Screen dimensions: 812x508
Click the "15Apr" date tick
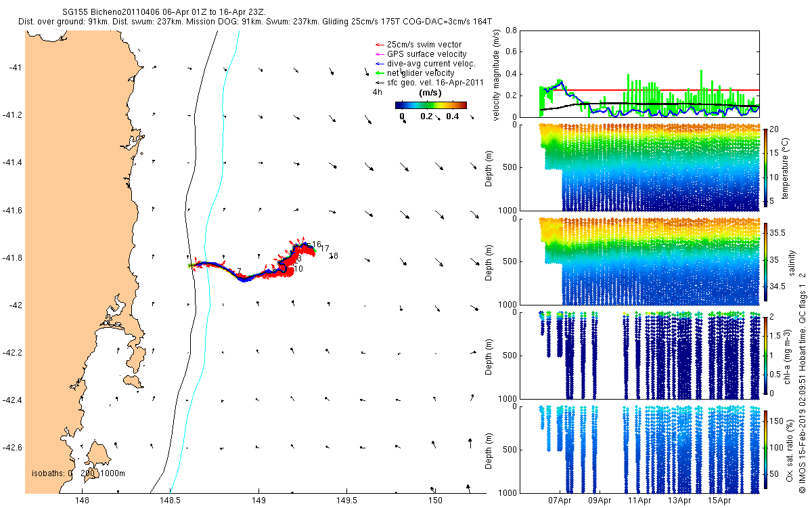coord(719,501)
